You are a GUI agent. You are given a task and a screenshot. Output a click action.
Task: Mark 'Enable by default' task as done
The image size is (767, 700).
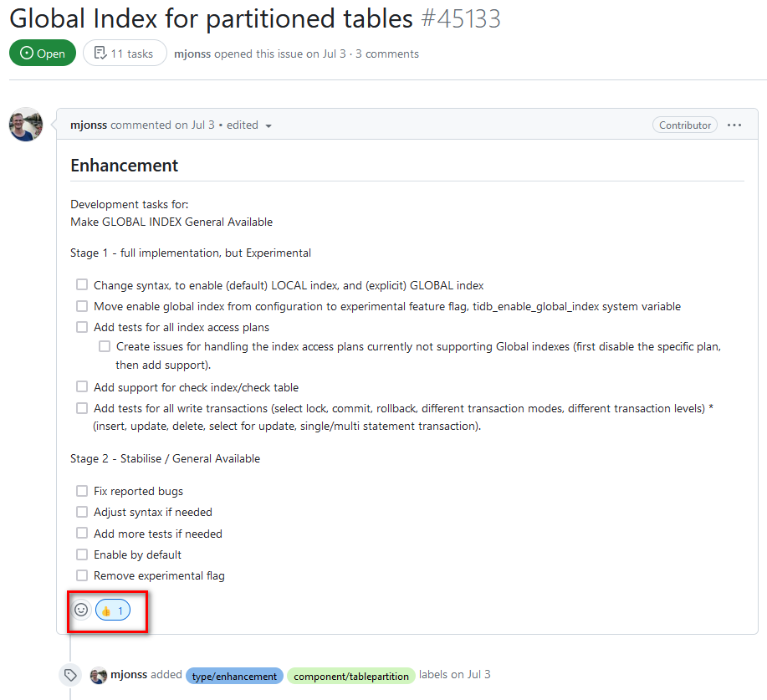tap(82, 554)
